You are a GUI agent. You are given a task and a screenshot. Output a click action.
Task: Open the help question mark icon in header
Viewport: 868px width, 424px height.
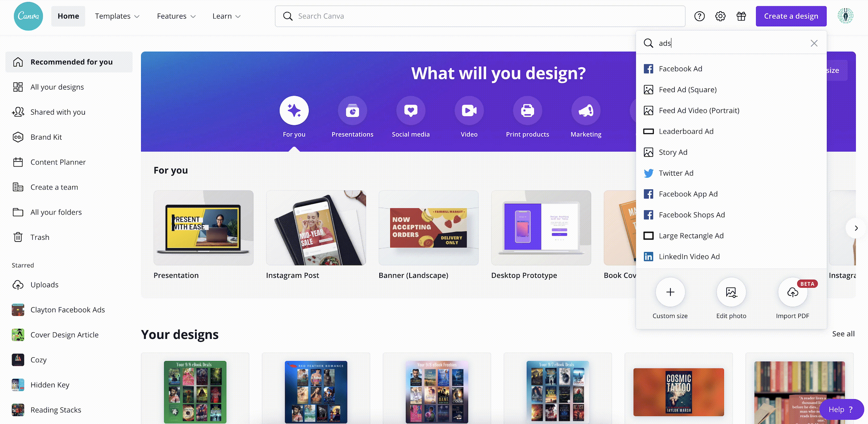(x=699, y=16)
